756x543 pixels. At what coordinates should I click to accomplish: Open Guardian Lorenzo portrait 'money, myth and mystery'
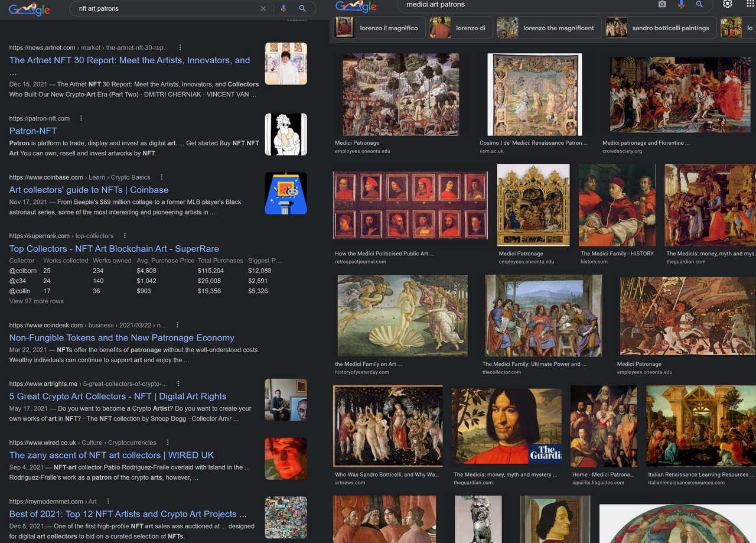pos(507,426)
